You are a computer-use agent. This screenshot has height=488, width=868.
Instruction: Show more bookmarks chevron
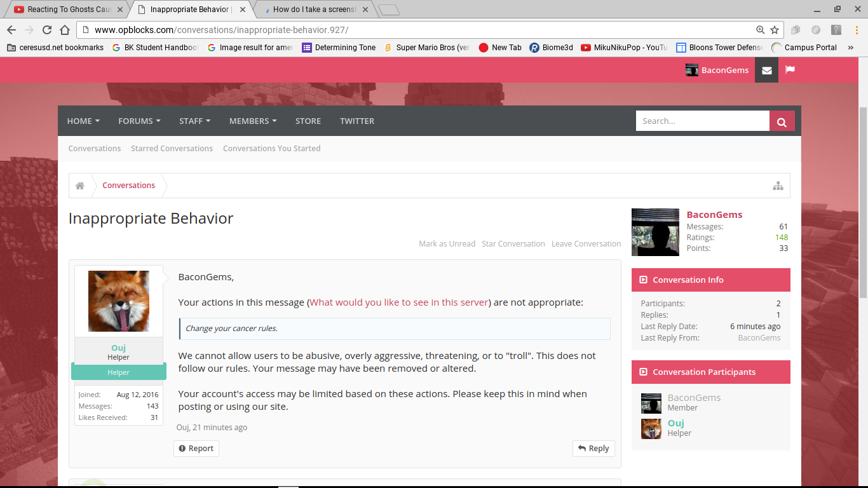click(851, 48)
